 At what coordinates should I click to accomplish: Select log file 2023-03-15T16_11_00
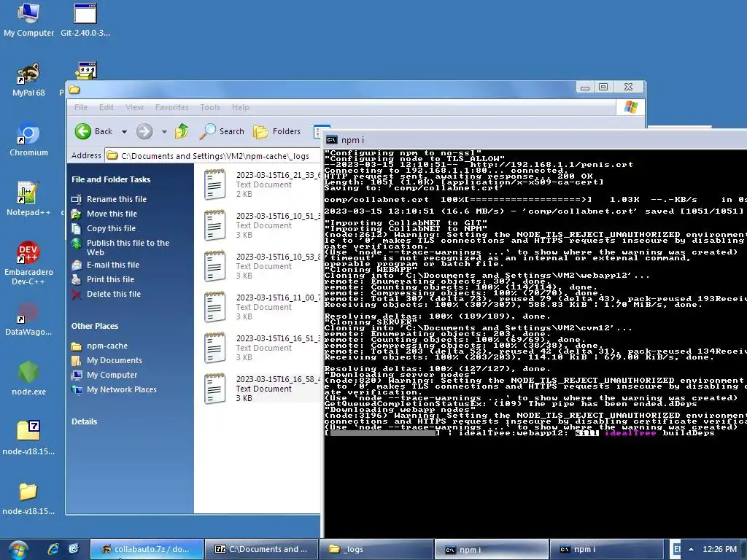262,307
